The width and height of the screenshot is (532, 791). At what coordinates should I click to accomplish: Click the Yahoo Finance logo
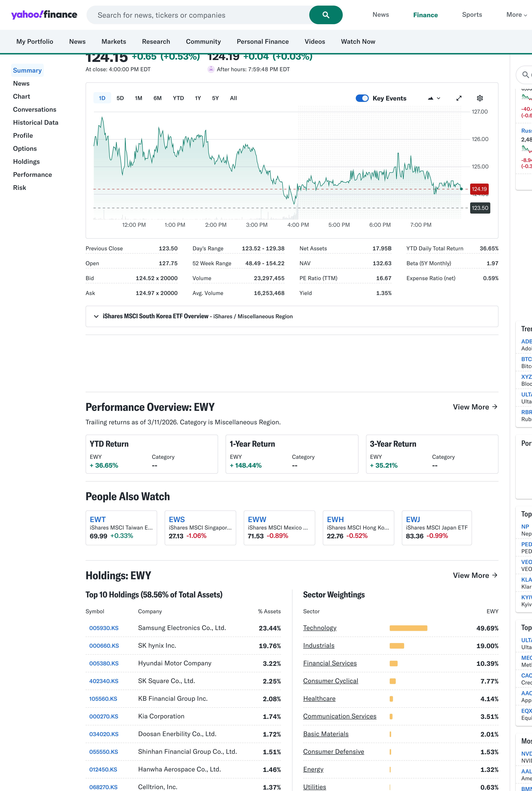coord(44,15)
